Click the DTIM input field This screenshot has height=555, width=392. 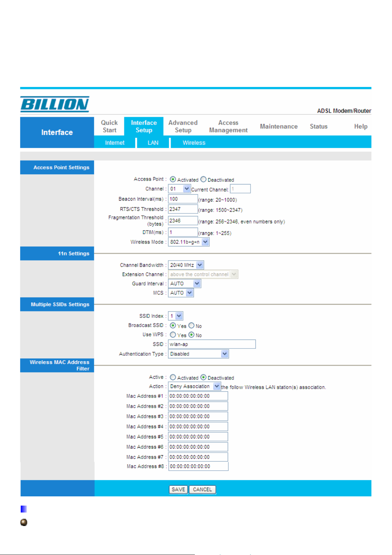point(183,232)
